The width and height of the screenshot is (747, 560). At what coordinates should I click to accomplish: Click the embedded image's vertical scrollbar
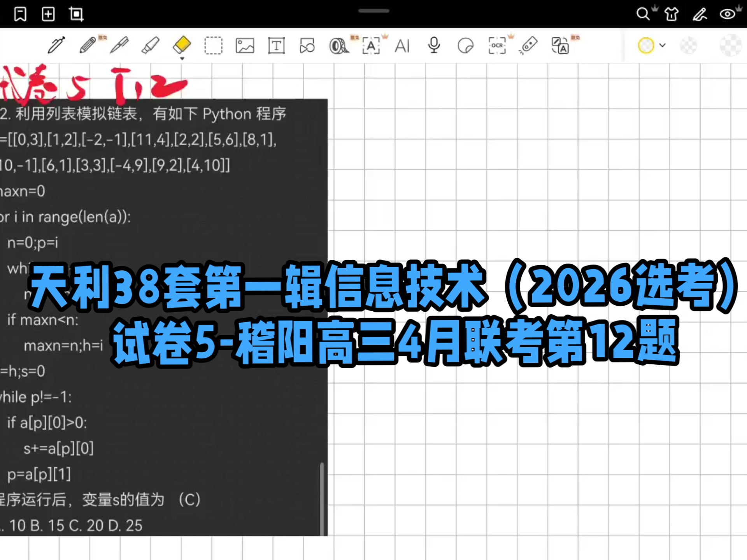(322, 499)
